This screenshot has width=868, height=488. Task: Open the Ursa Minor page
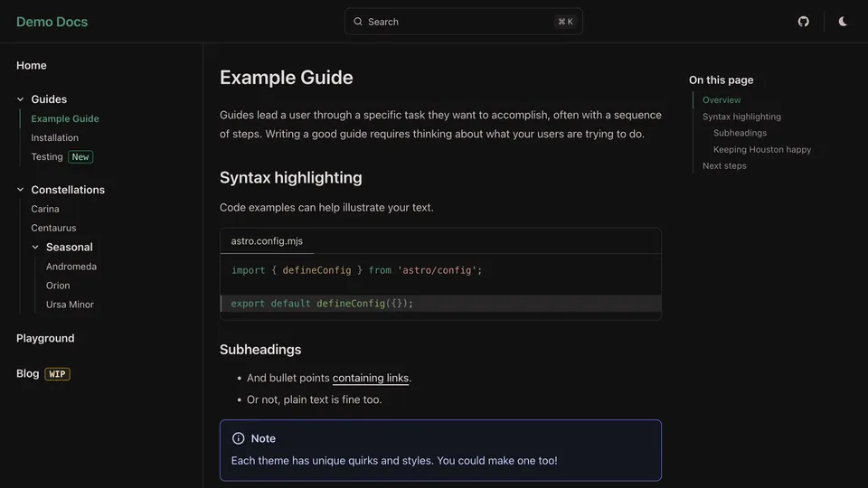click(x=70, y=305)
